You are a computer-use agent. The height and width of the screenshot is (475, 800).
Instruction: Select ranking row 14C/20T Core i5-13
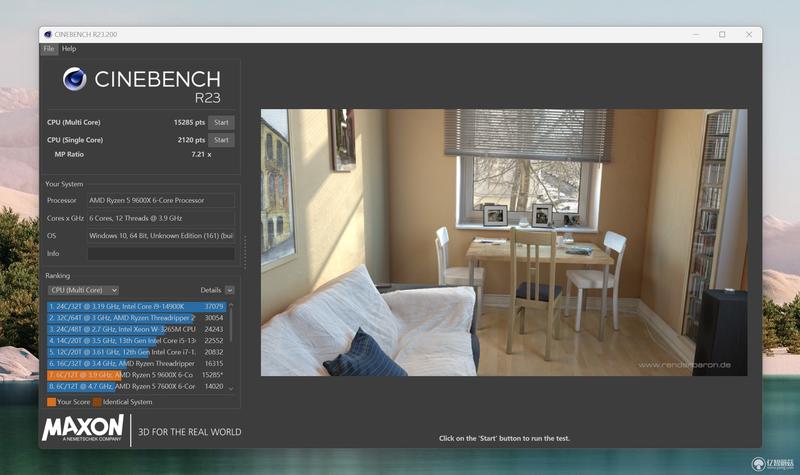coord(136,341)
